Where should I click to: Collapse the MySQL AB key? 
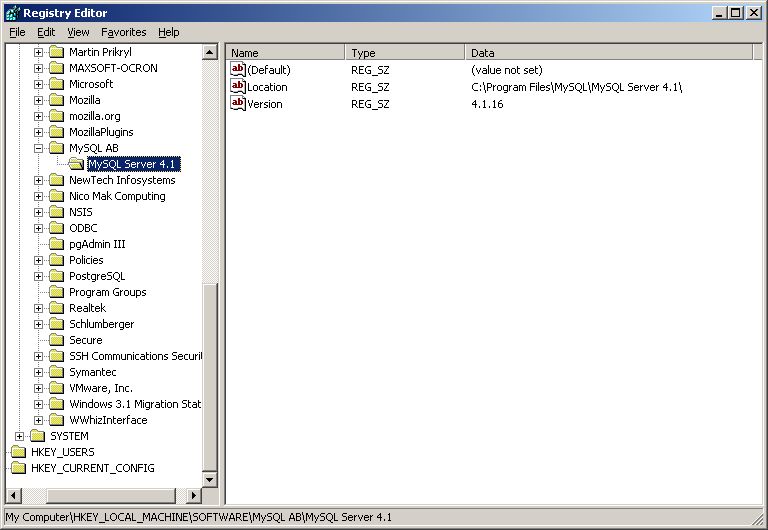pyautogui.click(x=39, y=148)
